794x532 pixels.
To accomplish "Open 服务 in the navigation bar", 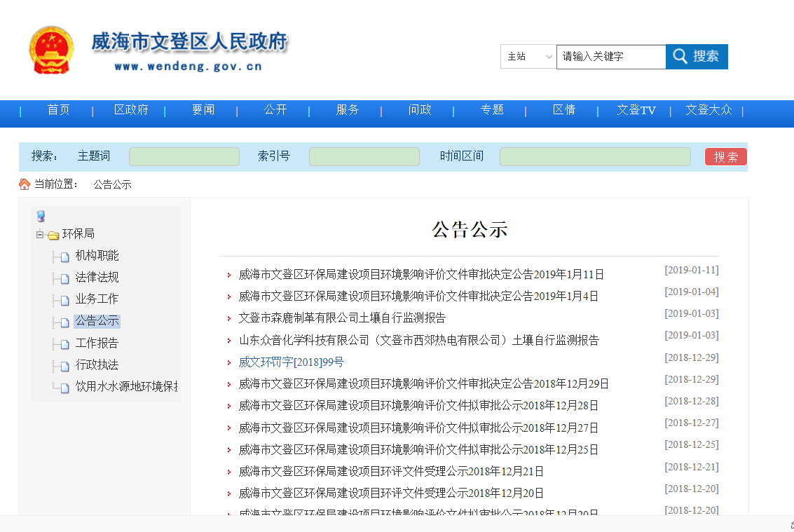I will pos(348,110).
